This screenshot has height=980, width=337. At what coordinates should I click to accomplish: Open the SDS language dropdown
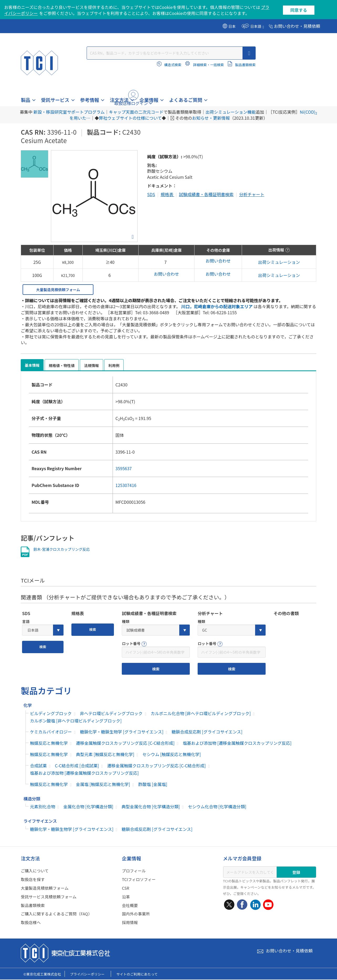[43, 630]
